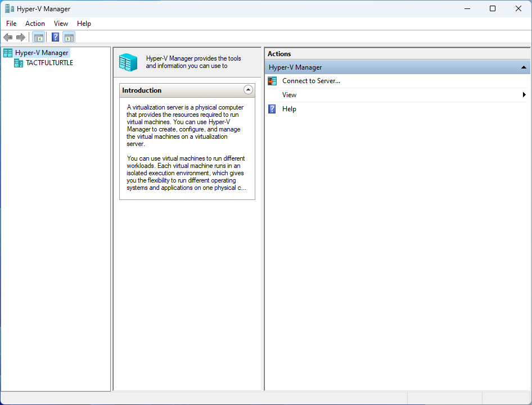This screenshot has width=532, height=405.
Task: Click the Show/Hide Console Tree toolbar icon
Action: click(38, 37)
